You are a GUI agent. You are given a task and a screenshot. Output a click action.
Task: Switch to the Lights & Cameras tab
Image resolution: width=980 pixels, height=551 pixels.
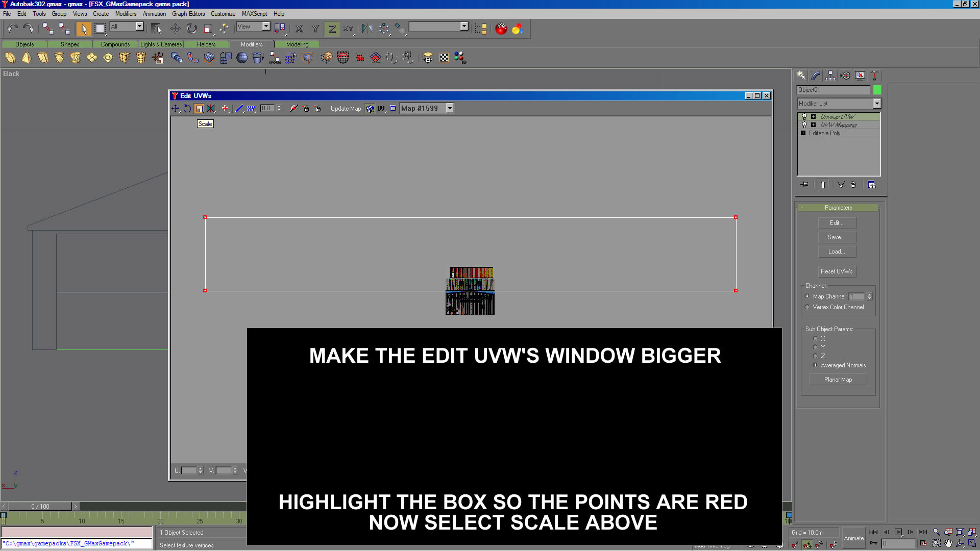[x=161, y=44]
